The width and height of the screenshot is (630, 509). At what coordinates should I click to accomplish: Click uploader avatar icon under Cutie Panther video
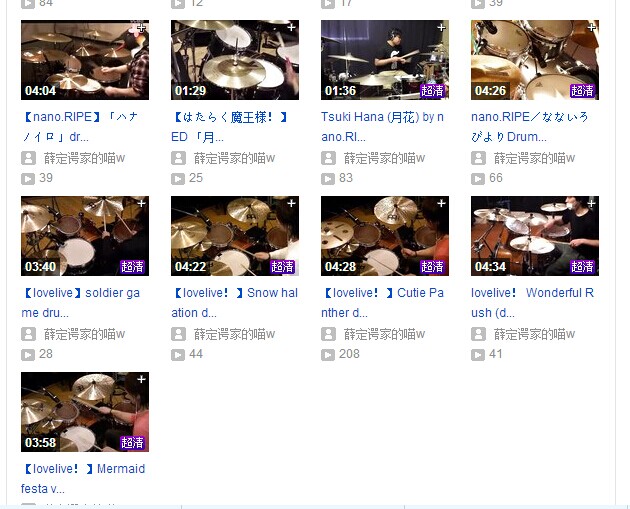tap(328, 334)
